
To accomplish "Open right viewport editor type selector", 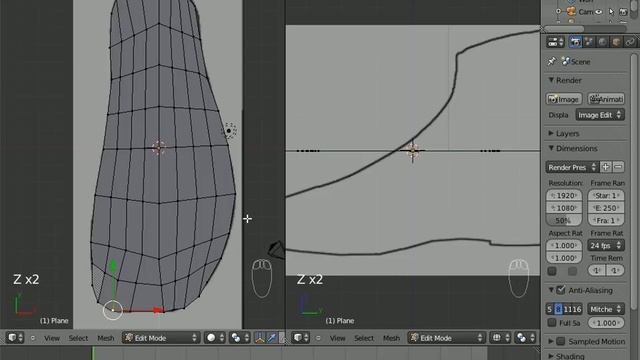I will coord(301,338).
